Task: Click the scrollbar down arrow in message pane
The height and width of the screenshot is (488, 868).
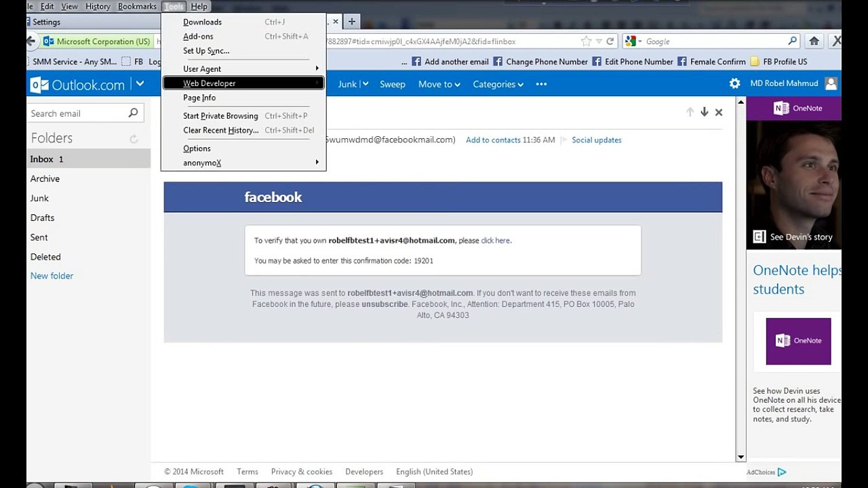Action: [x=741, y=457]
